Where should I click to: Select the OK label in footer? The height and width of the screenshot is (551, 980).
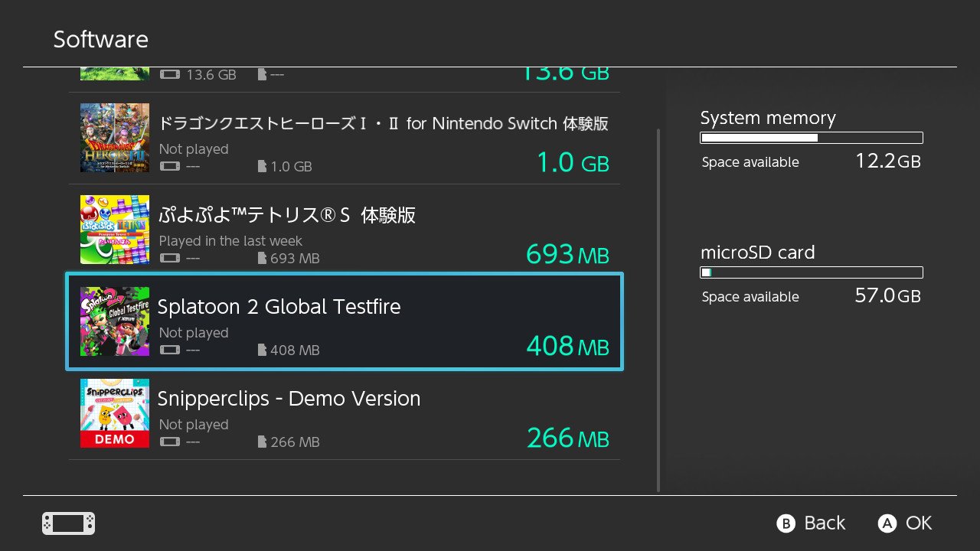pos(919,523)
